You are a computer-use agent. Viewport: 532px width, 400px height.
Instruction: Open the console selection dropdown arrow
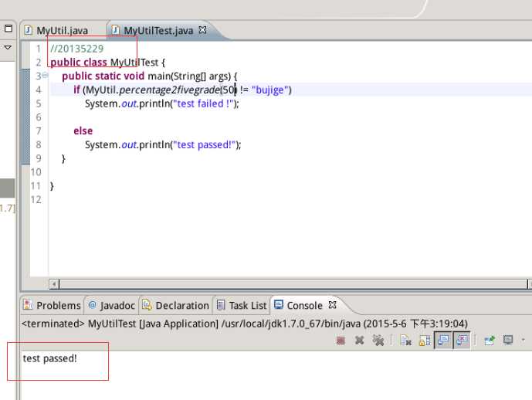[x=523, y=340]
